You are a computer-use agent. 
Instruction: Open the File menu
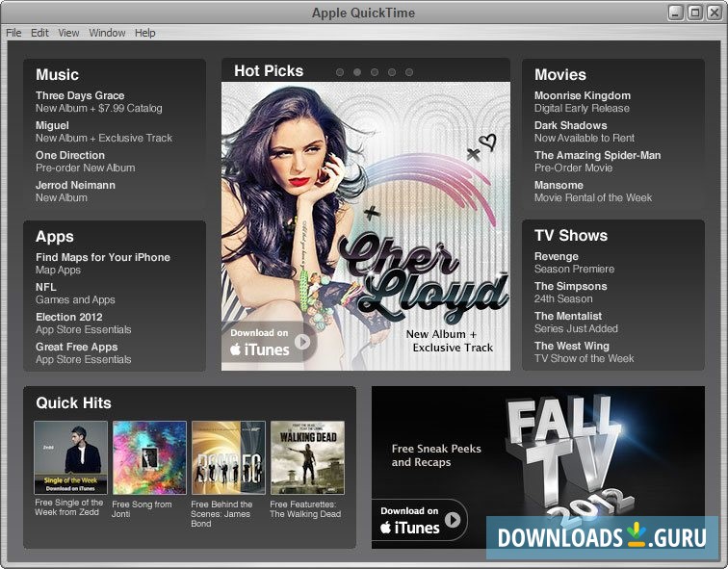(x=13, y=33)
